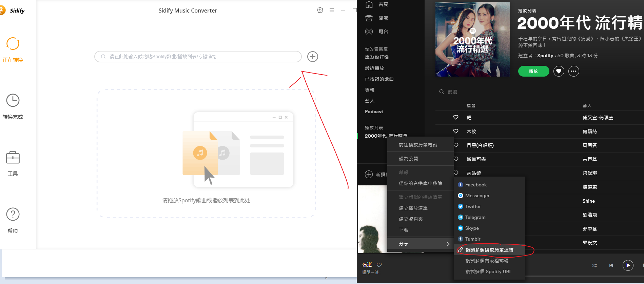
Task: Expand the 分享 share submenu
Action: coord(421,244)
